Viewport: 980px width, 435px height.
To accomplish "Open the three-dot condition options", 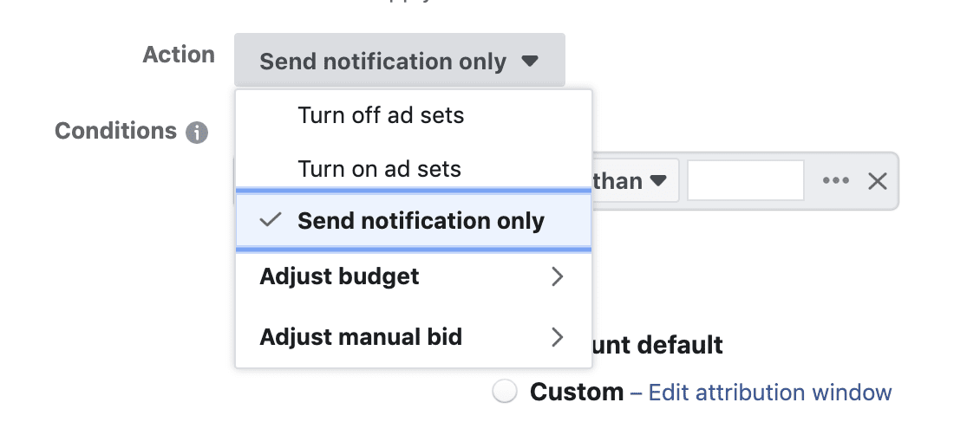I will point(836,181).
